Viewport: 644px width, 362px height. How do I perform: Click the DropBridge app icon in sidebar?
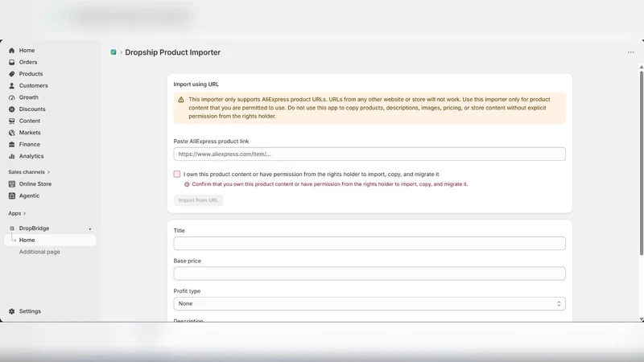click(11, 228)
